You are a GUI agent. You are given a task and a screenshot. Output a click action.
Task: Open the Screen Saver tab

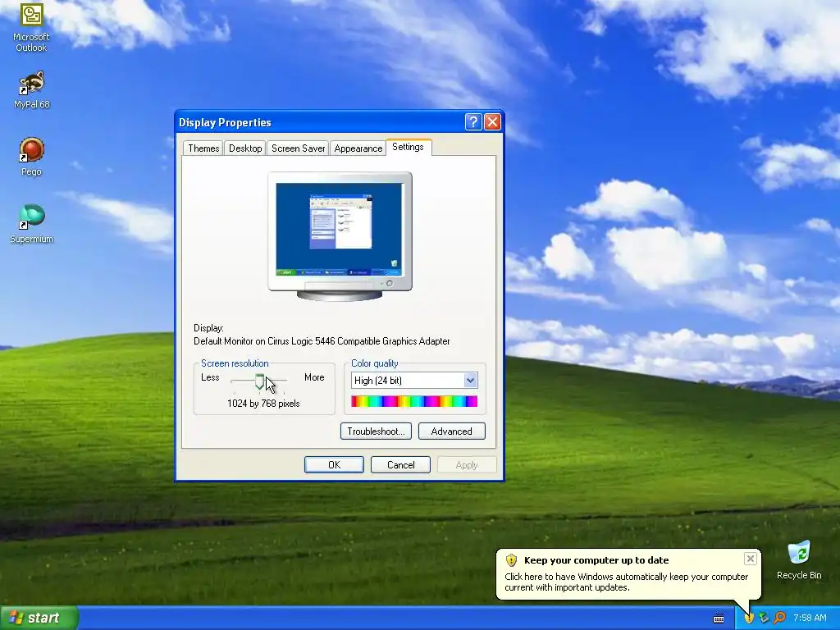click(x=298, y=148)
